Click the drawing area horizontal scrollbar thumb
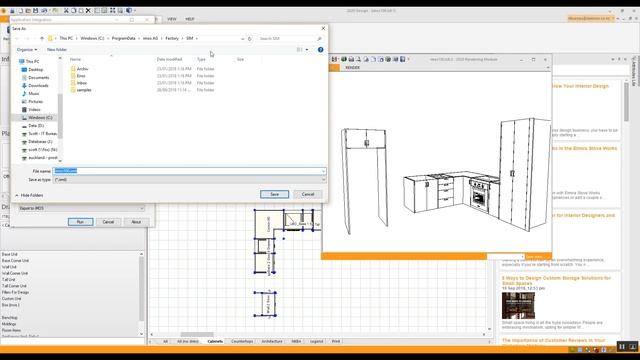Viewport: 640px width, 360px height. coord(197,335)
